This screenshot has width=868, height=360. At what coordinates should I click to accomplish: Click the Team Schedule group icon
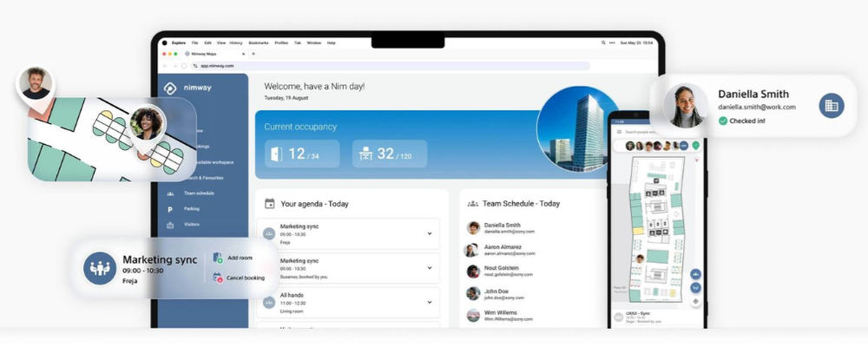coord(473,204)
